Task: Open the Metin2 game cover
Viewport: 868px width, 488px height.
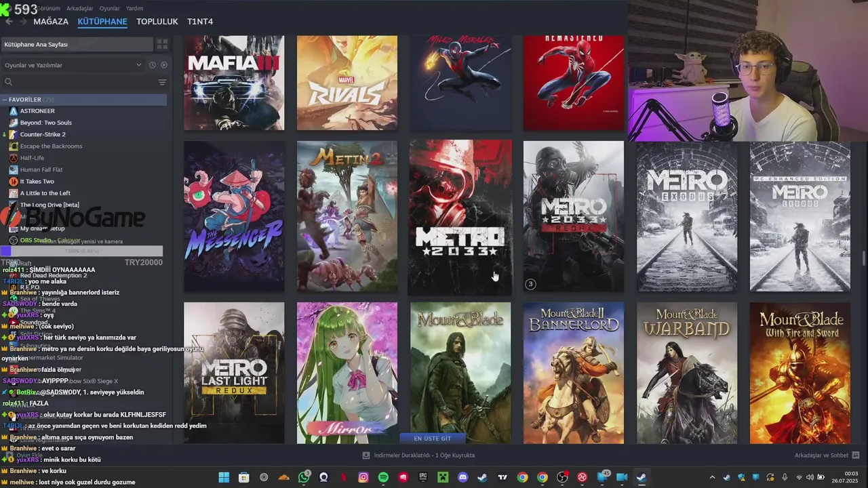Action: (x=347, y=216)
